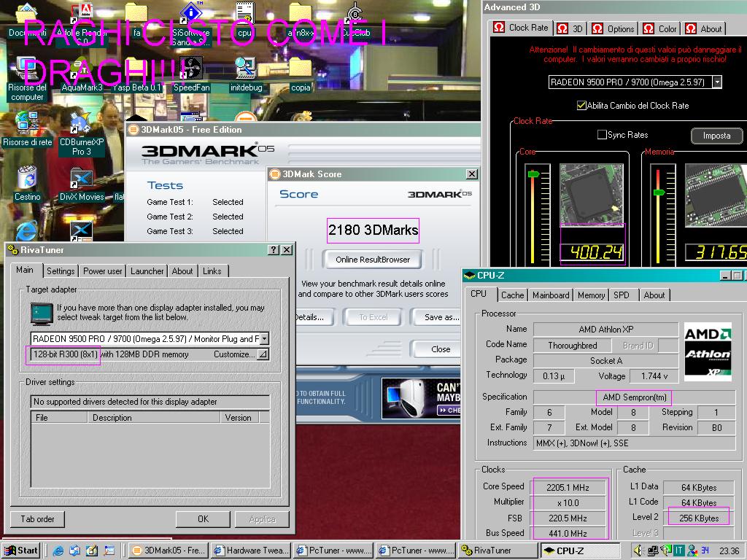Viewport: 747px width, 560px height.
Task: Select the fa folder on the desktop
Action: tap(136, 20)
